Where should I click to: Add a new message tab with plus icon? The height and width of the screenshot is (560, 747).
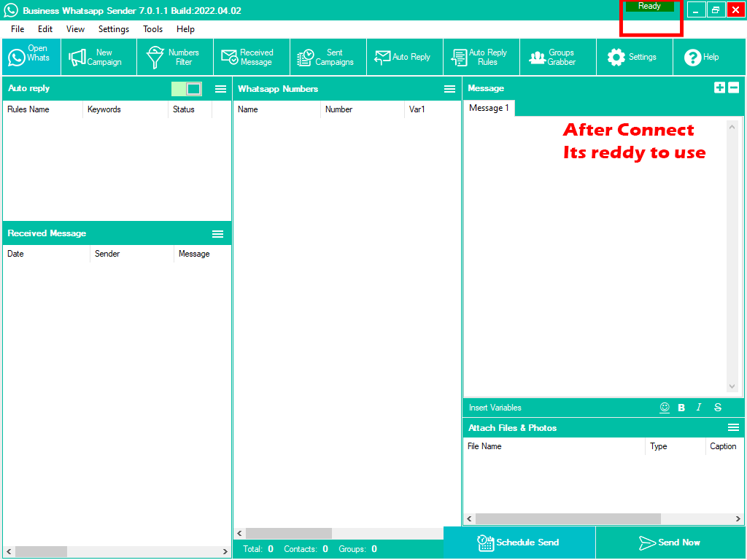[719, 87]
